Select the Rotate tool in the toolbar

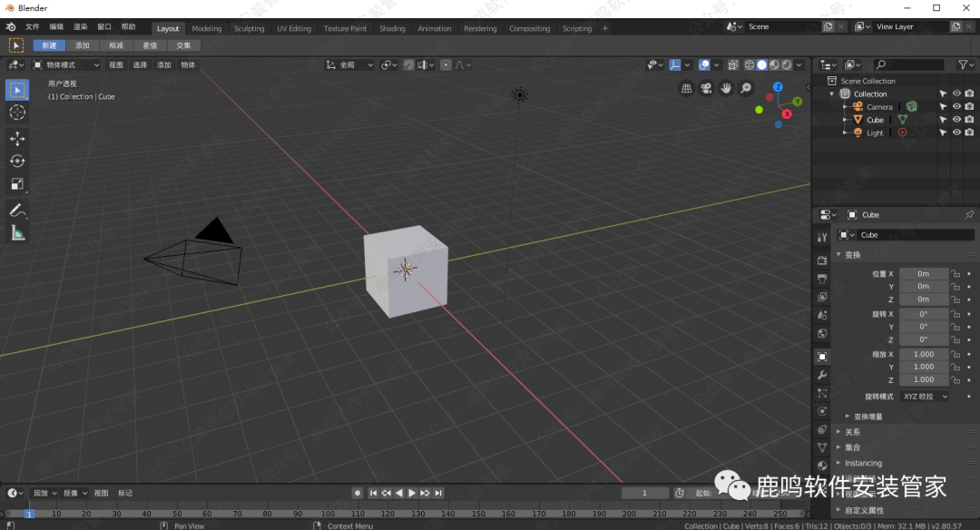click(x=17, y=161)
